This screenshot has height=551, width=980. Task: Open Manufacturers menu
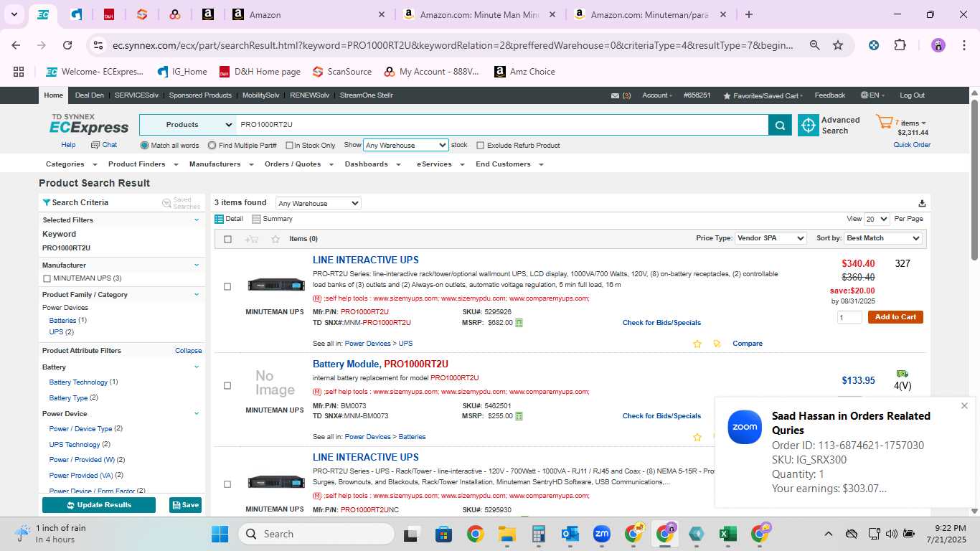tap(221, 164)
